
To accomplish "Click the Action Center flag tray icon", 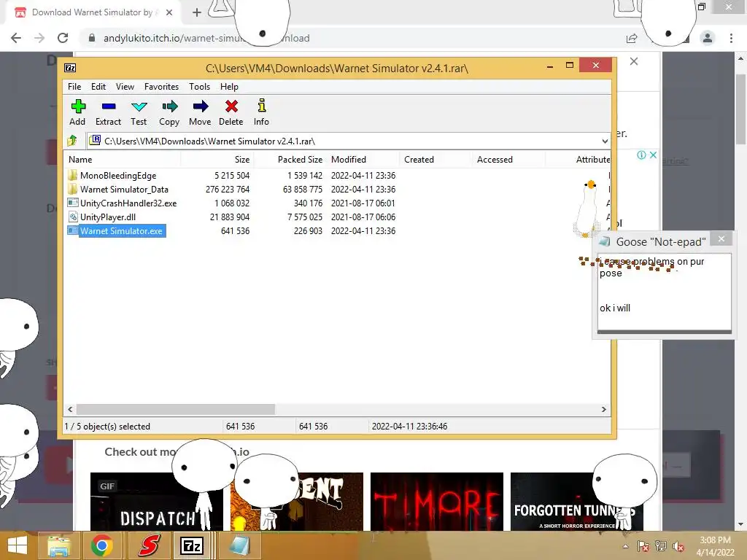I will coord(643,547).
